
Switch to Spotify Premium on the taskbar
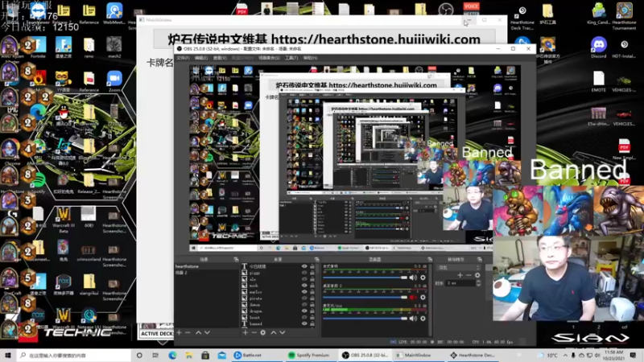tap(309, 355)
